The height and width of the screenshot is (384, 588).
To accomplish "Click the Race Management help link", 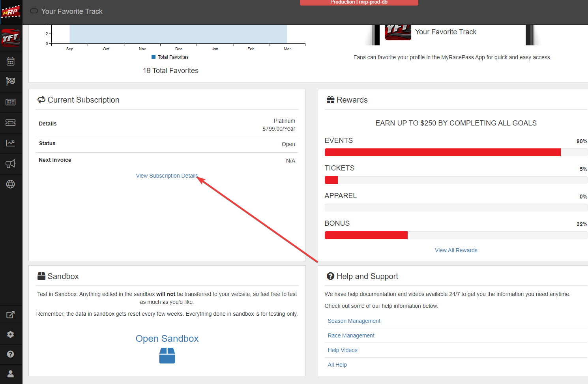I will (351, 335).
